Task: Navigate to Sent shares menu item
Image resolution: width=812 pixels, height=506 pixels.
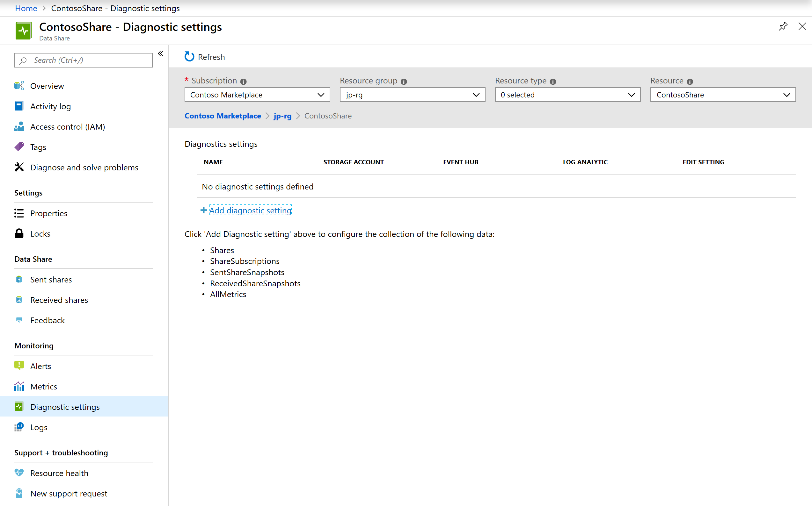Action: (x=51, y=279)
